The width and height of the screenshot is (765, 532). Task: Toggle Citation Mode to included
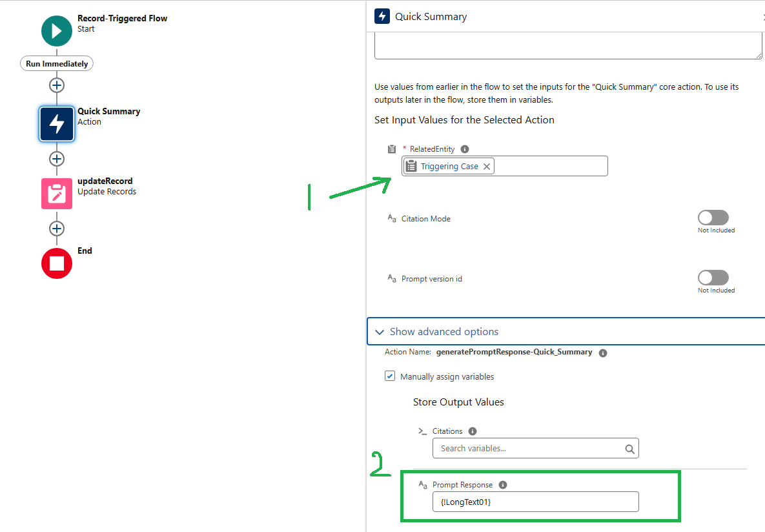[713, 218]
